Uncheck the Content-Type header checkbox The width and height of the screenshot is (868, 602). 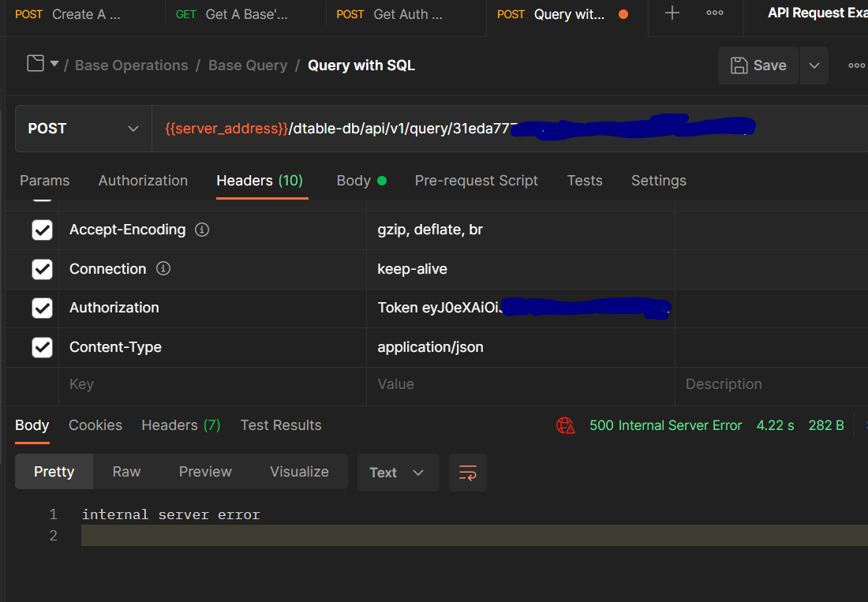(x=42, y=347)
